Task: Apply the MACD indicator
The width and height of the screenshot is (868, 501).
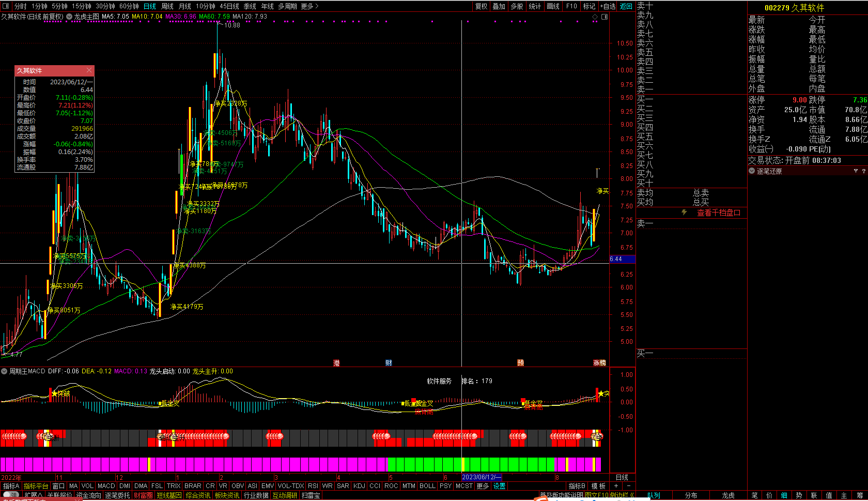Action: (x=106, y=486)
